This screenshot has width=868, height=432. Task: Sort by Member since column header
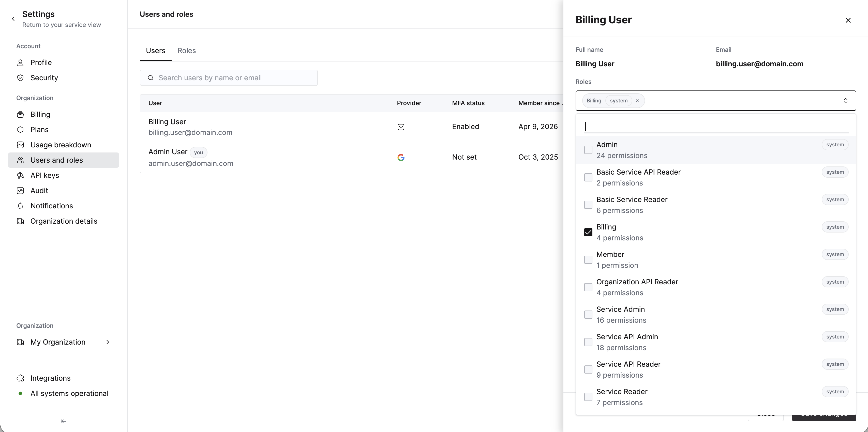coord(539,103)
